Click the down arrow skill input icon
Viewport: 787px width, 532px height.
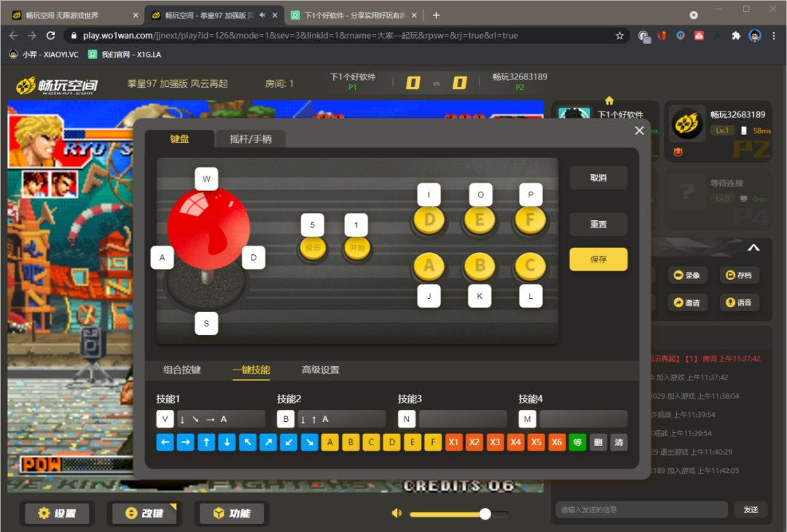click(227, 442)
